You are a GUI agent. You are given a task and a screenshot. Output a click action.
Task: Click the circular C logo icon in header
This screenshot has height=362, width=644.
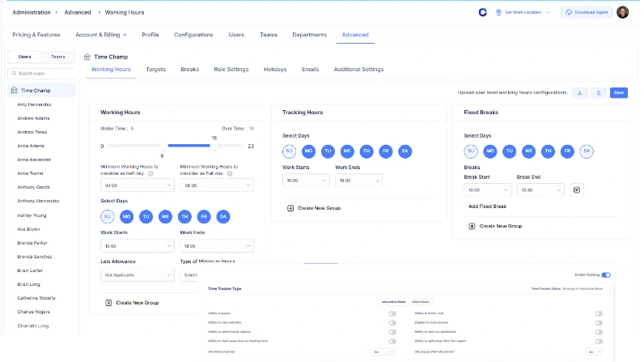[x=482, y=12]
